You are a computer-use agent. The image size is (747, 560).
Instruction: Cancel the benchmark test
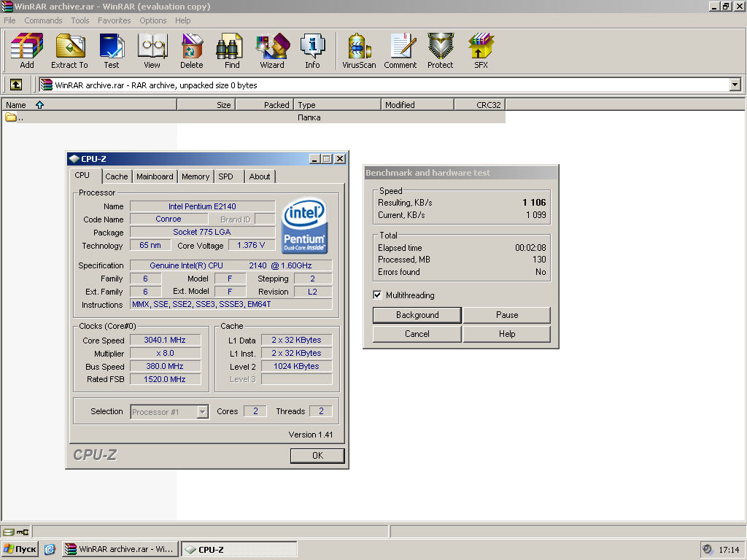[x=417, y=334]
